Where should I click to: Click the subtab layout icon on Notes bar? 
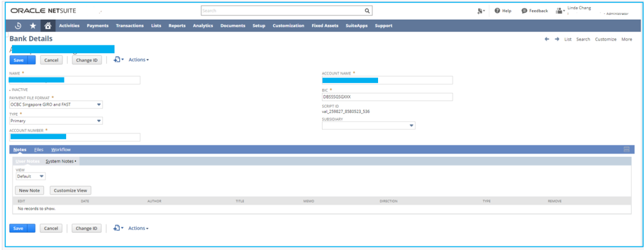click(x=626, y=149)
